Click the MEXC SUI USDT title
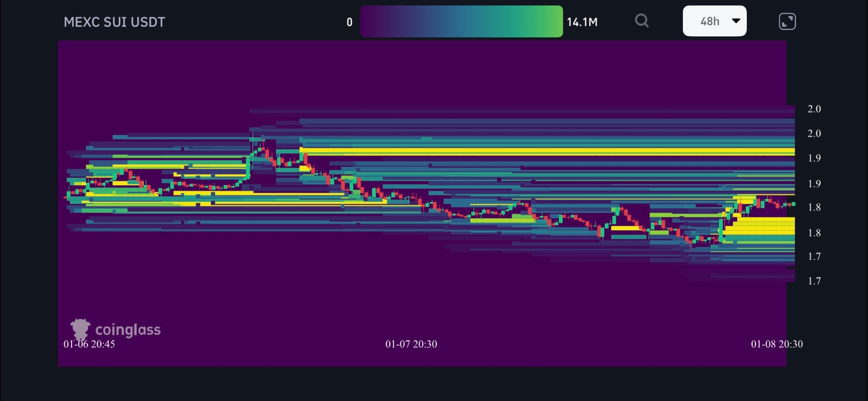868x401 pixels. 114,22
